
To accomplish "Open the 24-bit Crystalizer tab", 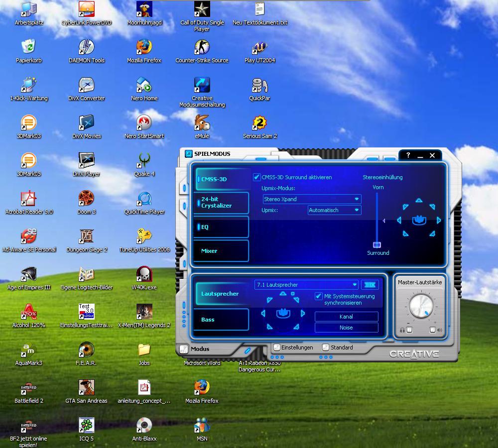I will pos(221,203).
